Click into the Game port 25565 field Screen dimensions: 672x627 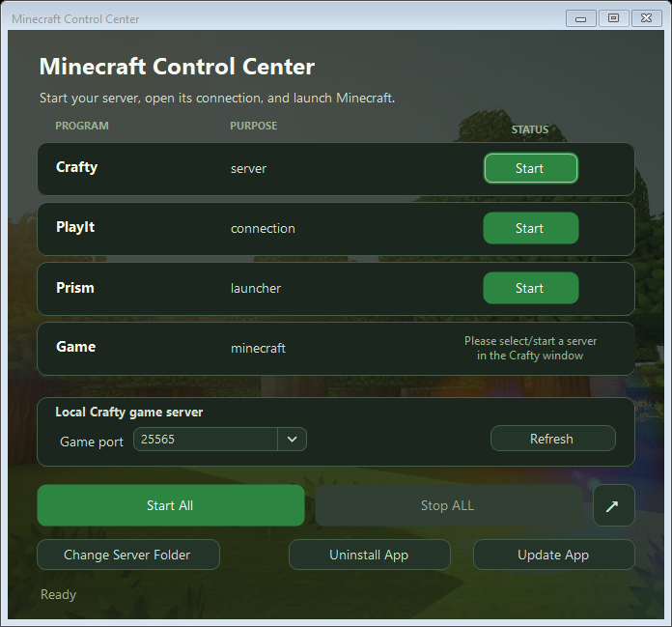click(206, 440)
